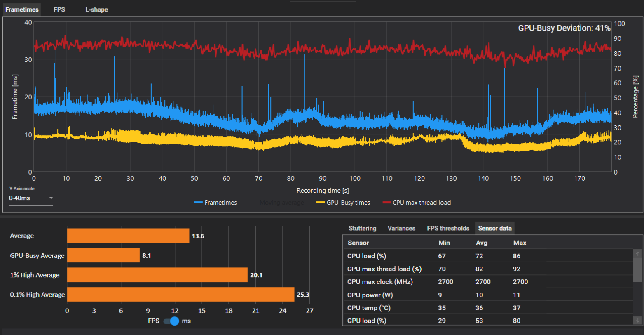Switch to the Frametimes tab
Viewport: 644px width, 335px height.
coord(22,9)
